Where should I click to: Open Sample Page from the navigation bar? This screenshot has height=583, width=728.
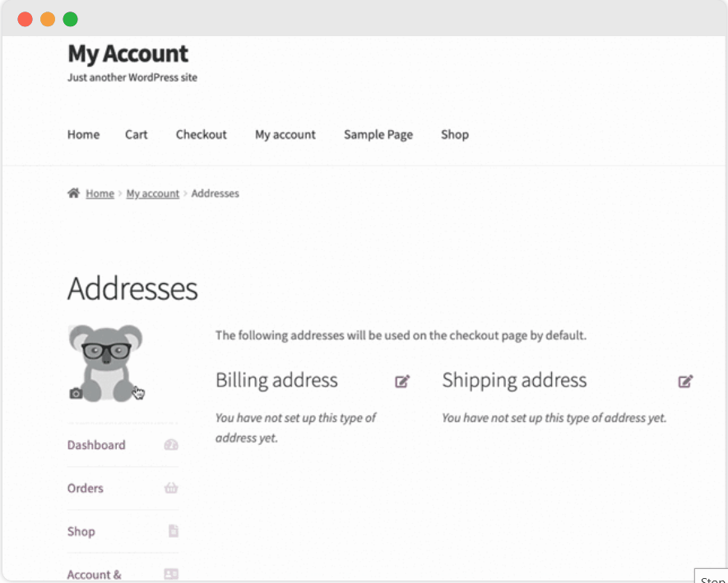coord(378,134)
